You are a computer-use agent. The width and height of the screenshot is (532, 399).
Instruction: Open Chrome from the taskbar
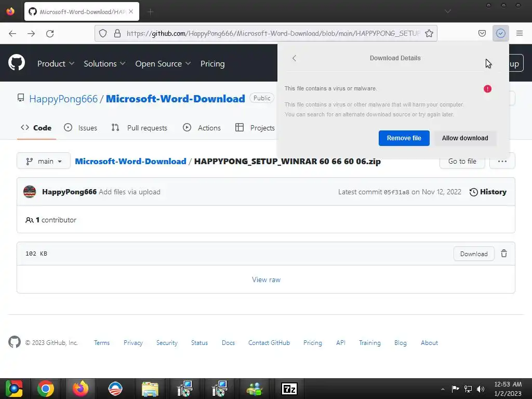[x=46, y=389]
